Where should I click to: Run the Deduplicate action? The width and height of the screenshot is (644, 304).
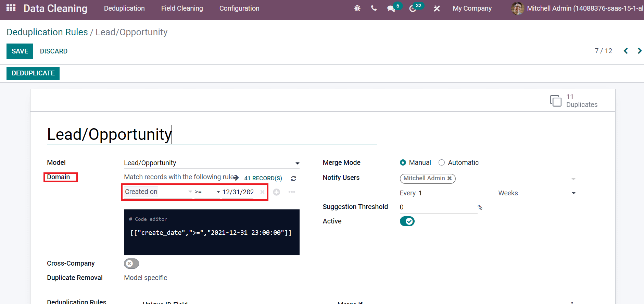click(x=33, y=73)
